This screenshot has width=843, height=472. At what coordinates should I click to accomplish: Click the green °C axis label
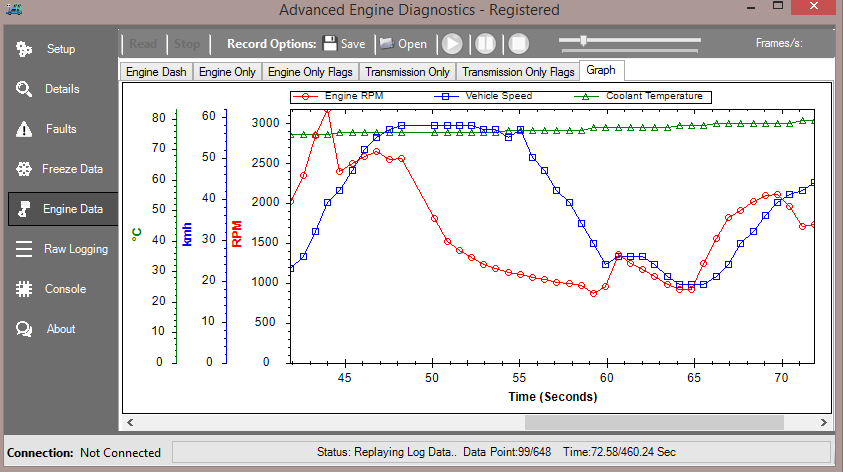click(x=137, y=234)
